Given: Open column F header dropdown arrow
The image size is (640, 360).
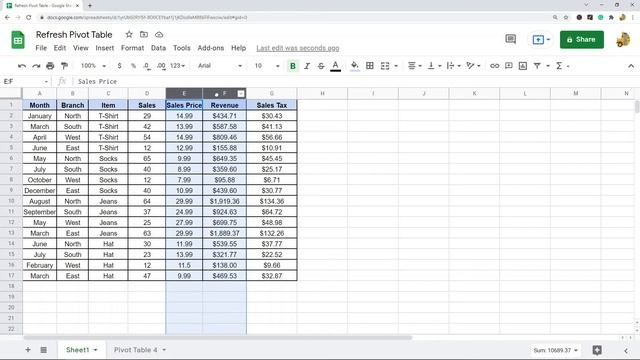Looking at the screenshot, I should point(241,94).
